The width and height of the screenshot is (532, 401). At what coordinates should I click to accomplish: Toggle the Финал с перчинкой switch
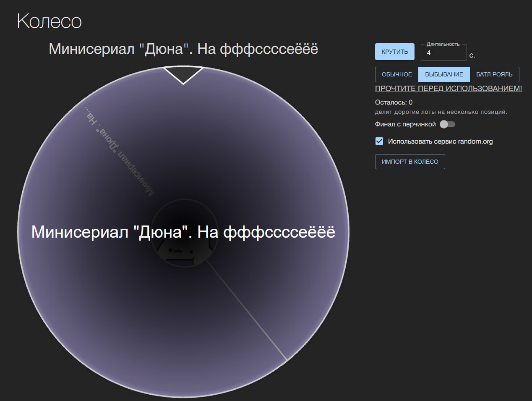[447, 124]
